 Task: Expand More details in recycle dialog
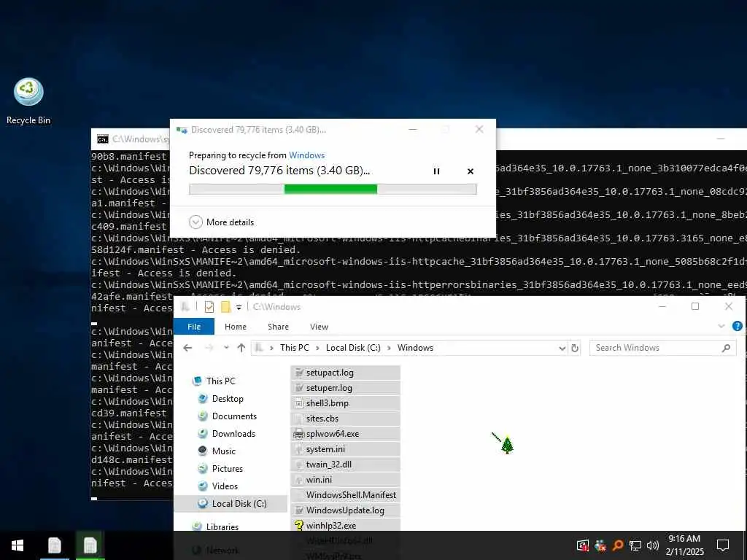[x=222, y=222]
